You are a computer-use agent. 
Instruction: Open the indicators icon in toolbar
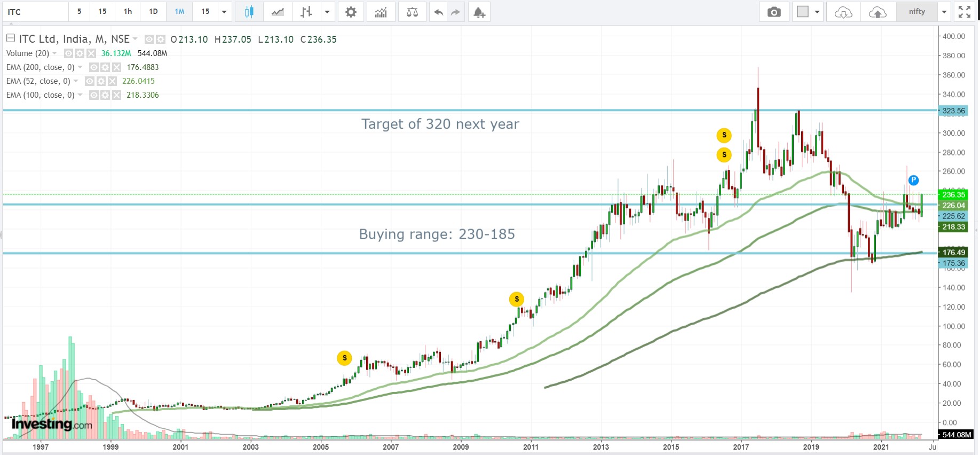(x=381, y=12)
